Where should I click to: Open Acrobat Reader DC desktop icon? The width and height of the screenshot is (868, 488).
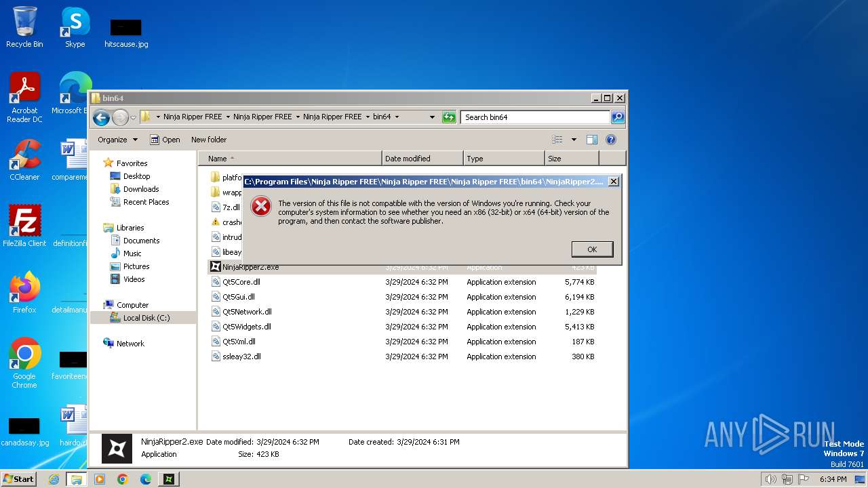[x=24, y=98]
